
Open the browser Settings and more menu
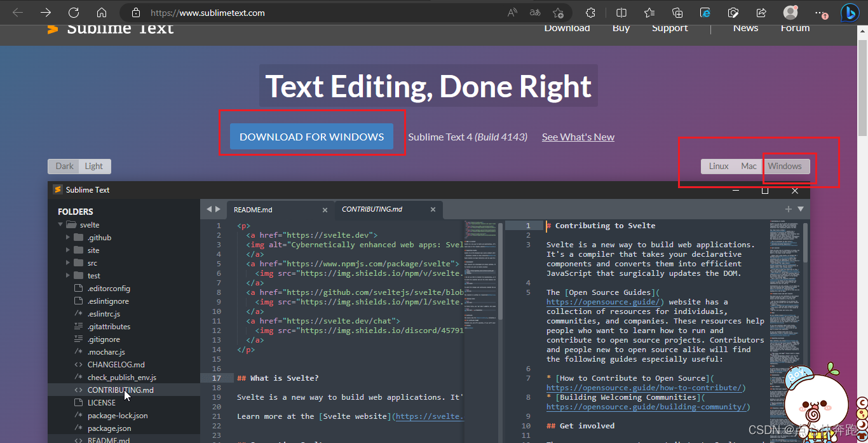point(820,13)
